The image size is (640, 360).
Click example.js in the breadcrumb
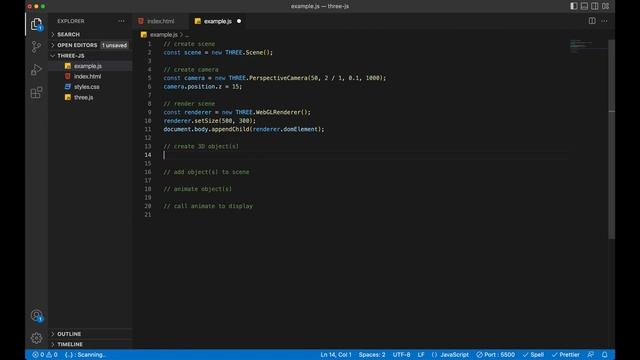point(164,35)
